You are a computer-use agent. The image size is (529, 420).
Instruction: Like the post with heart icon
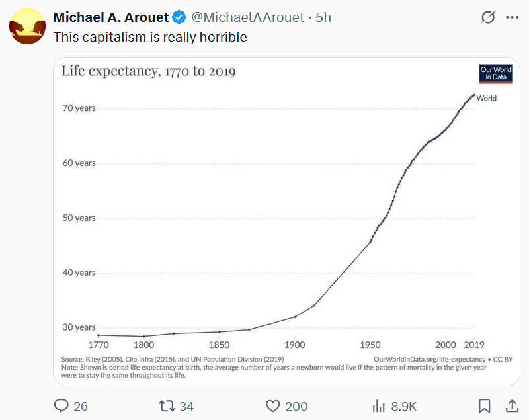point(272,406)
